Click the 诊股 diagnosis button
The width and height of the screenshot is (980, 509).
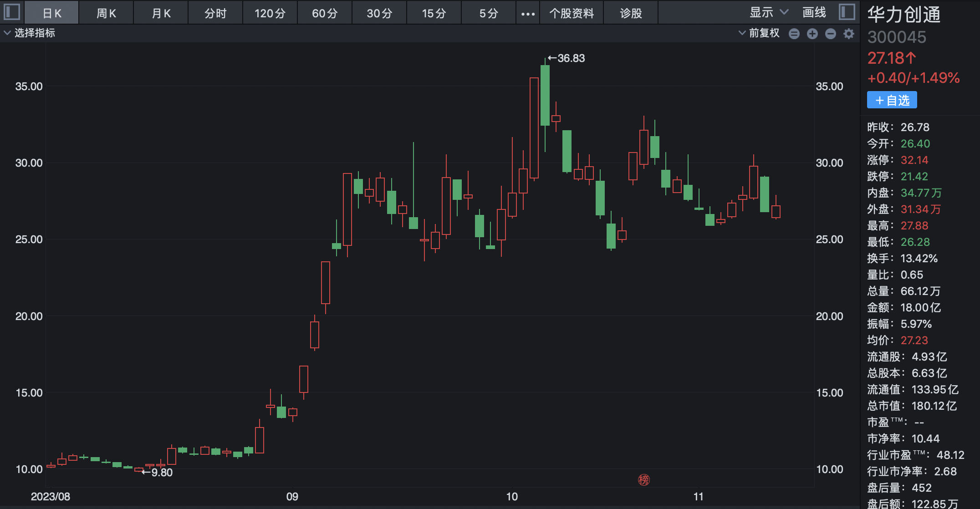[631, 13]
